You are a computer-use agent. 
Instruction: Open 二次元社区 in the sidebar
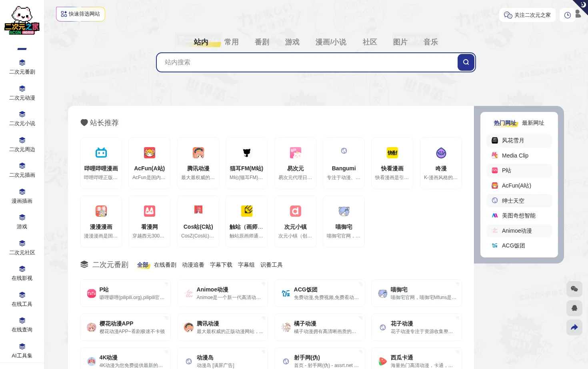coord(22,248)
